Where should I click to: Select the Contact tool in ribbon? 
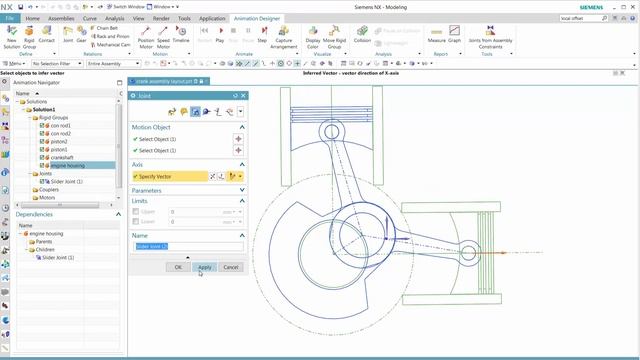(x=47, y=34)
